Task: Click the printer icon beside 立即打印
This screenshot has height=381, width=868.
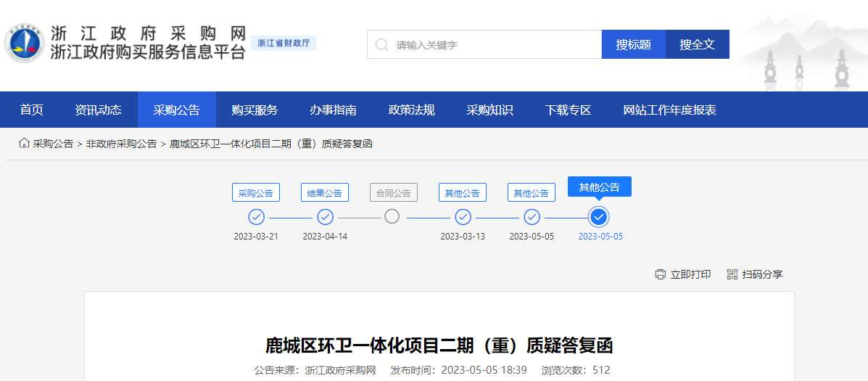Action: 660,274
